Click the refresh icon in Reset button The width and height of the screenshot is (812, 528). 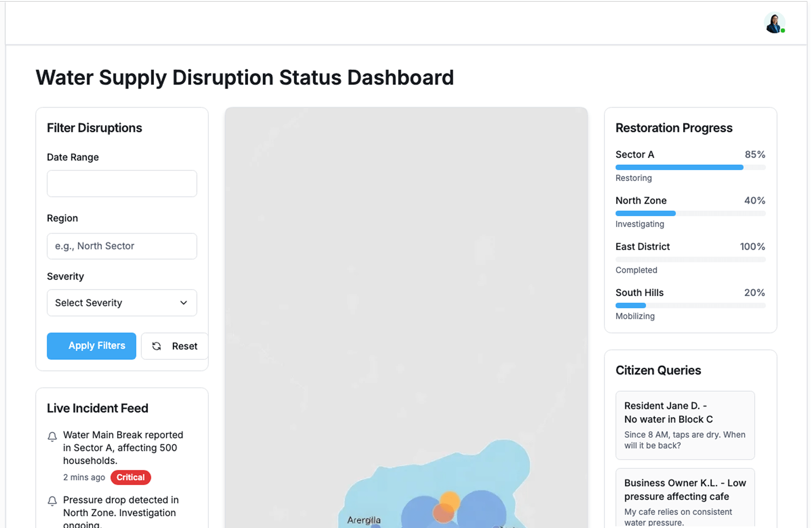tap(156, 346)
